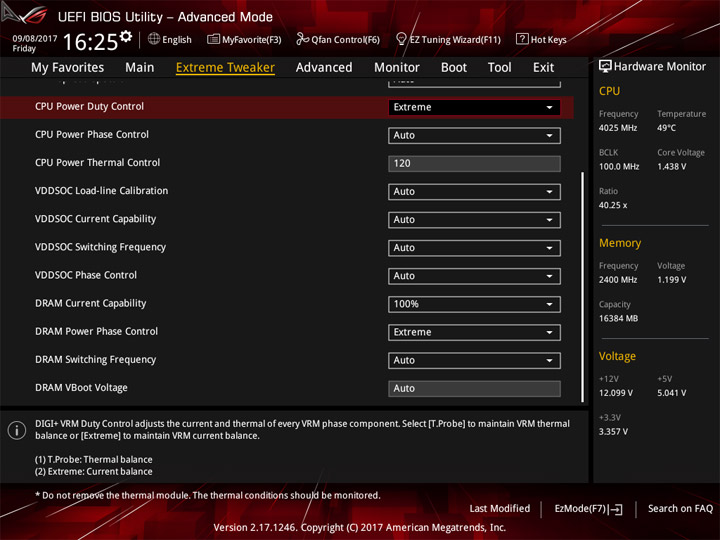
Task: Switch to the Main tab
Action: (x=140, y=68)
